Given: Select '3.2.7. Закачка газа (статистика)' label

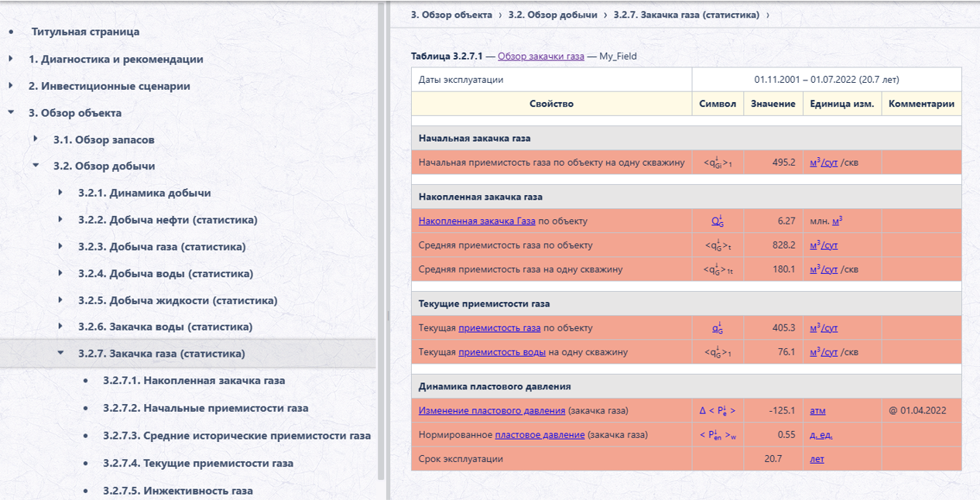Looking at the screenshot, I should tap(161, 354).
